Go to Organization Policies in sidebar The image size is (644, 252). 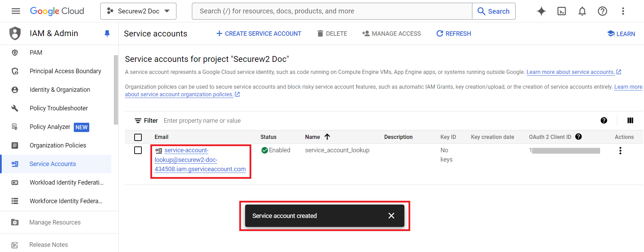(58, 145)
